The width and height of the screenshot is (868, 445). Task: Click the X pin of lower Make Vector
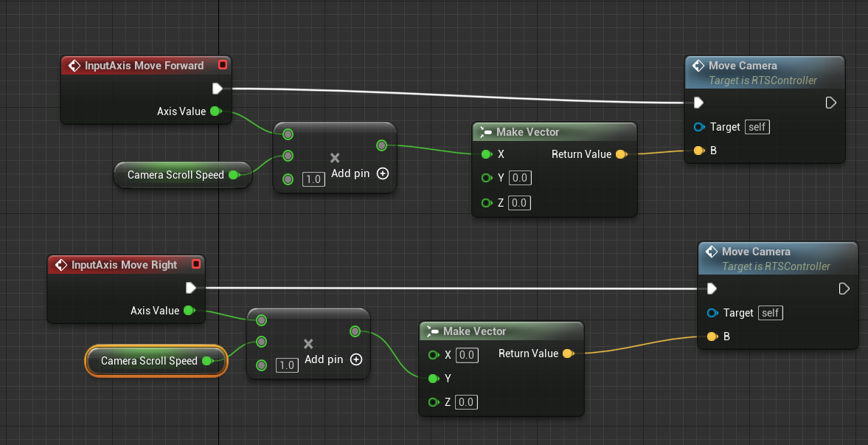pyautogui.click(x=434, y=355)
